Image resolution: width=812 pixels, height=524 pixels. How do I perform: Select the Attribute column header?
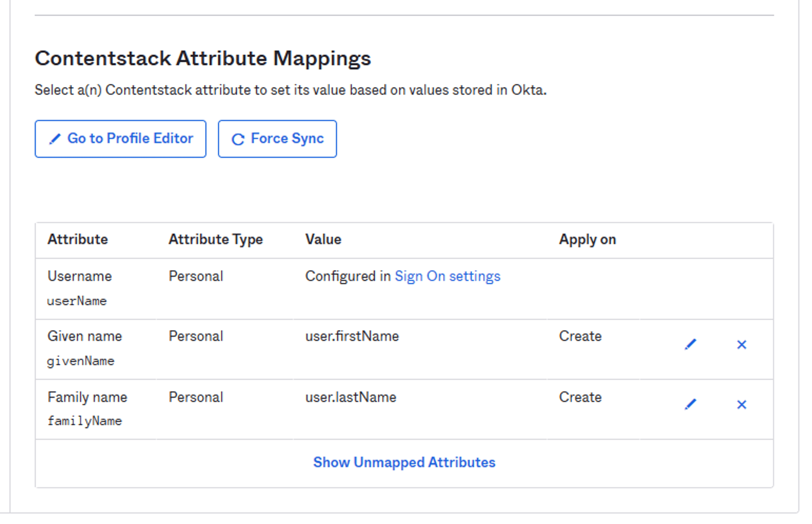[78, 239]
